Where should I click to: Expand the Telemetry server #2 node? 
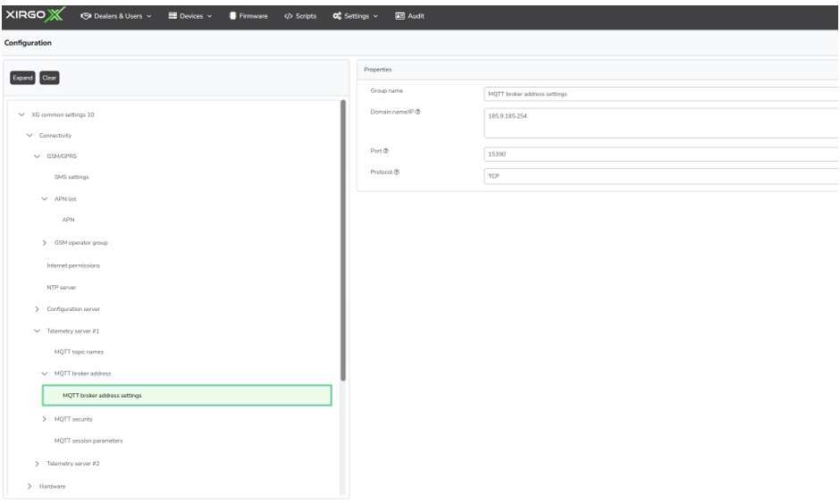pyautogui.click(x=37, y=463)
